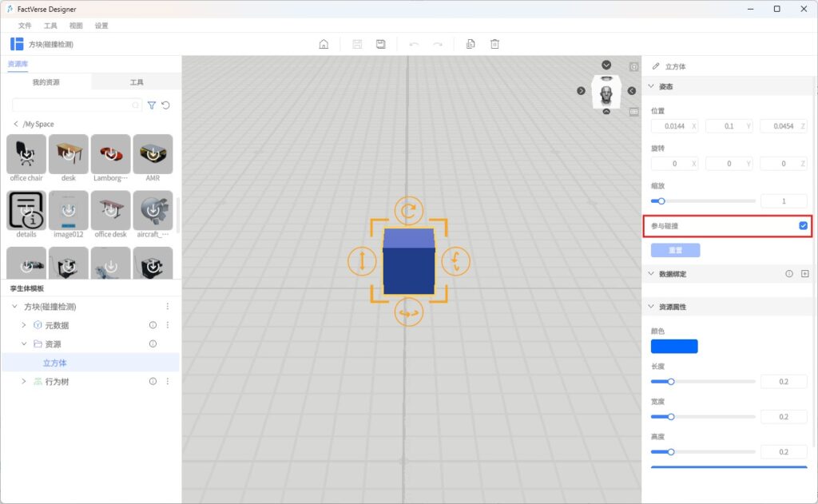Collapse the 姿态 section

(x=651, y=86)
